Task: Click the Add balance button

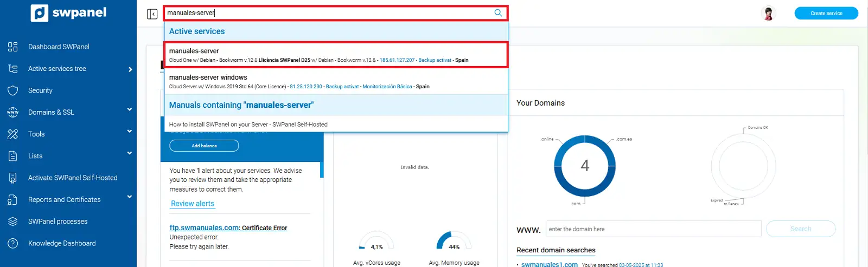Action: coord(204,146)
